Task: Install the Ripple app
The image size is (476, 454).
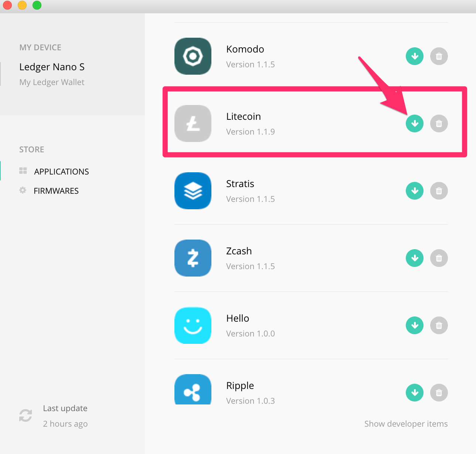Action: pos(415,393)
